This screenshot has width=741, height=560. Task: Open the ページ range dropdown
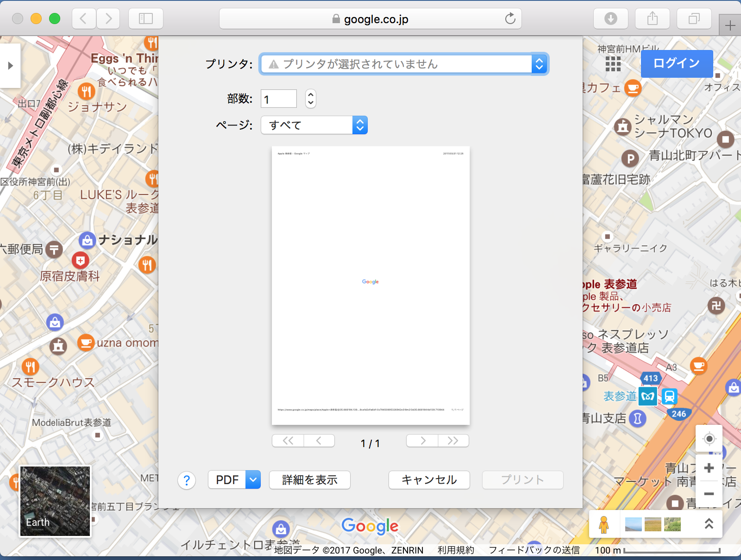click(314, 125)
